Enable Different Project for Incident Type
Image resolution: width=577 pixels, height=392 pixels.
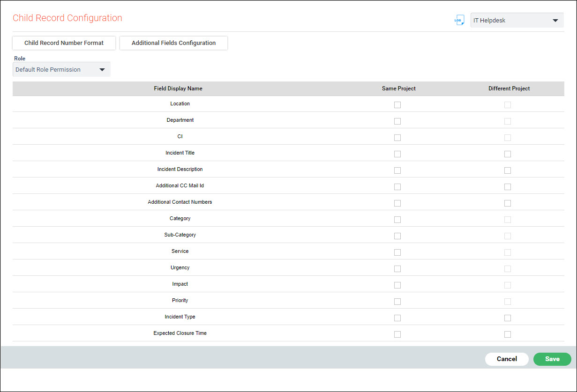point(508,318)
